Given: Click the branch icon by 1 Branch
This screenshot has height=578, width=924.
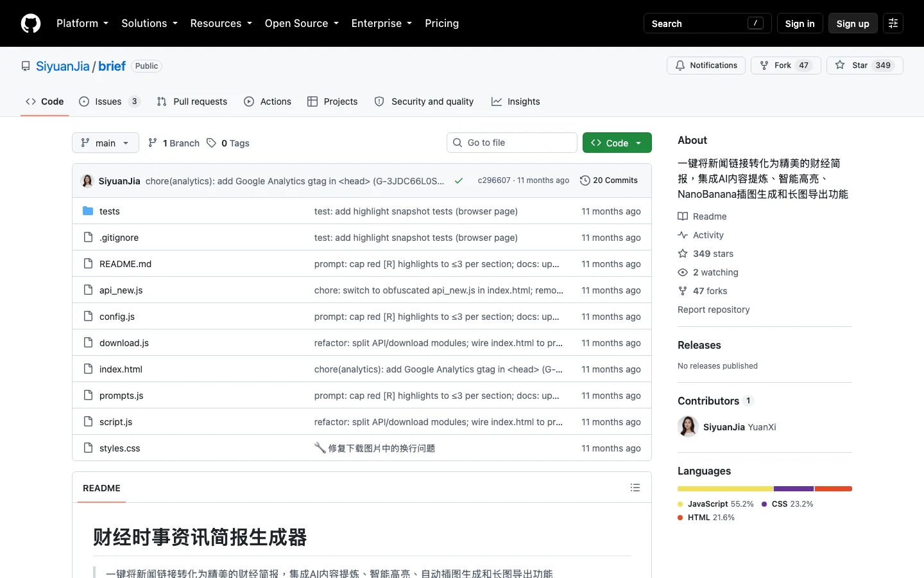Looking at the screenshot, I should pyautogui.click(x=153, y=143).
